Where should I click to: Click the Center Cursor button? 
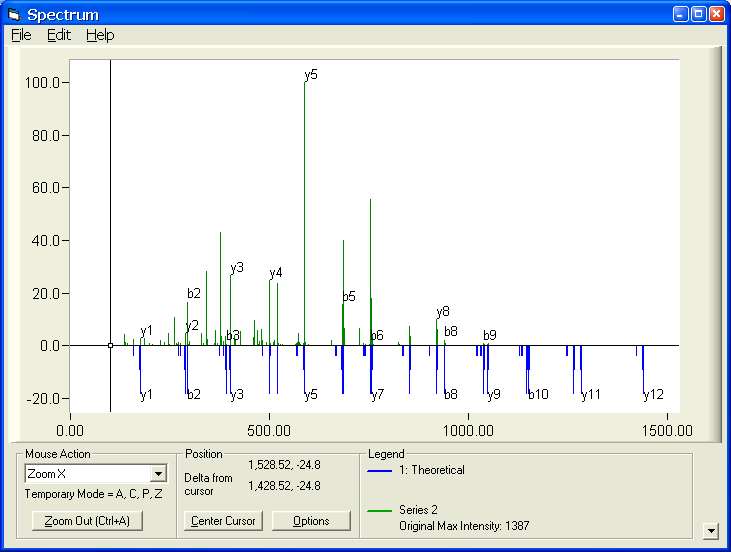point(223,521)
